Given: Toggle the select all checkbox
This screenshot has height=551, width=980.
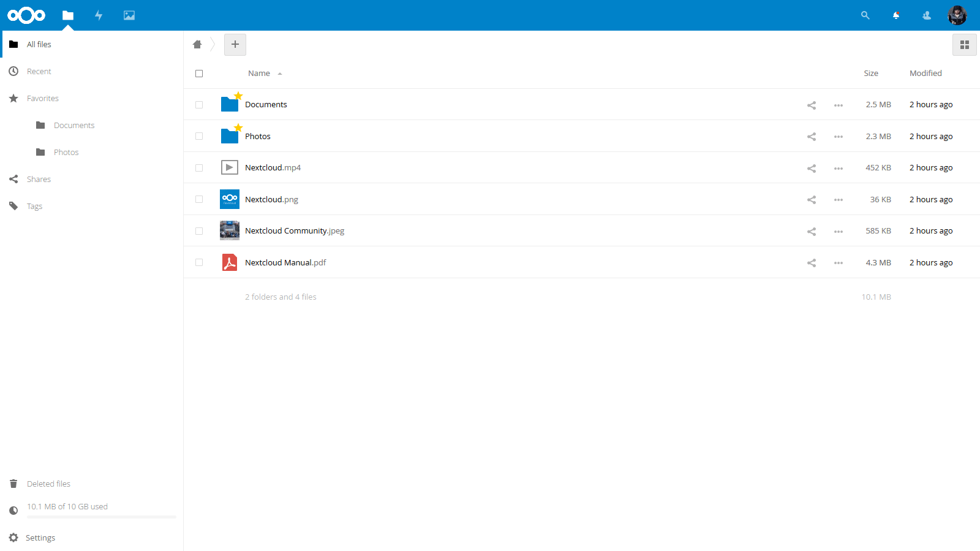Looking at the screenshot, I should pos(199,74).
